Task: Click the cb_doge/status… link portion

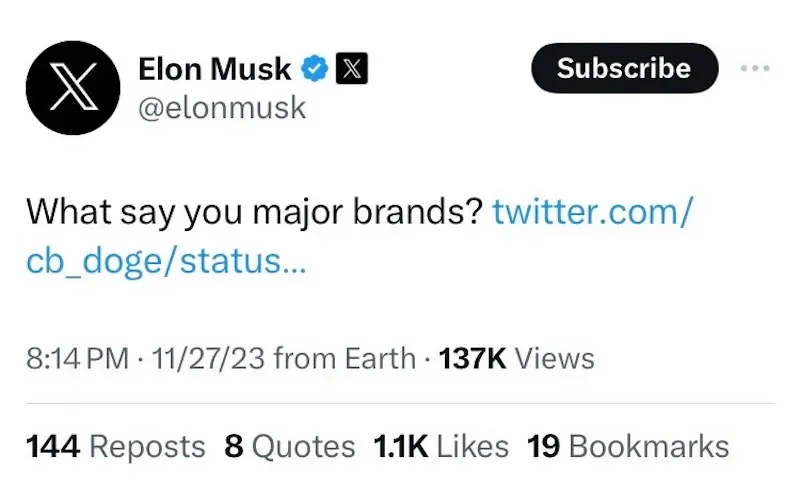Action: tap(168, 262)
